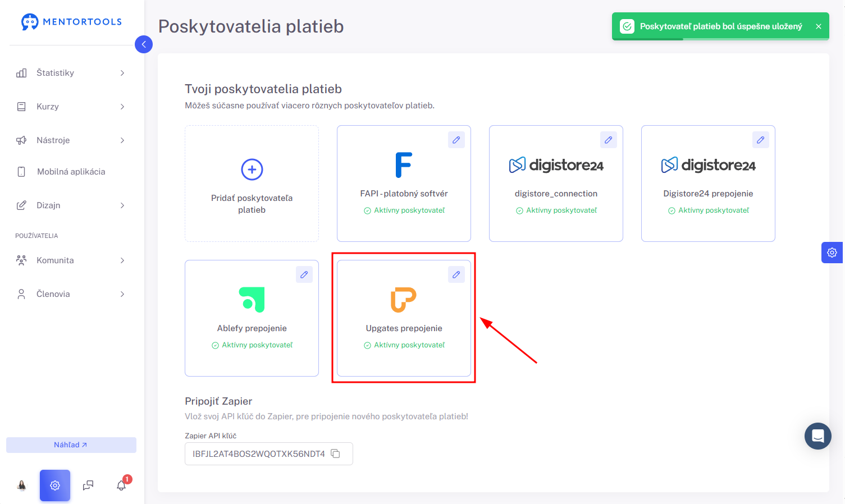
Task: Click pencil icon on digistore_connection card
Action: (609, 140)
